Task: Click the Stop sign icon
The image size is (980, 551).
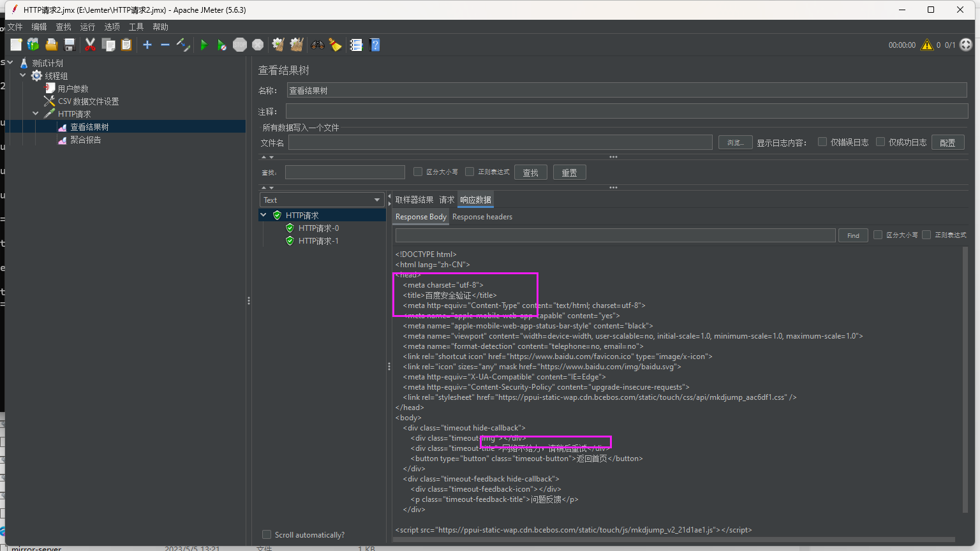Action: click(240, 45)
